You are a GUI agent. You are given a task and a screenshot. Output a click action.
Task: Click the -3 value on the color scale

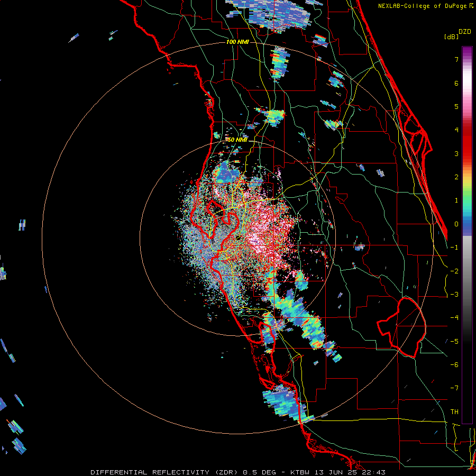[454, 295]
